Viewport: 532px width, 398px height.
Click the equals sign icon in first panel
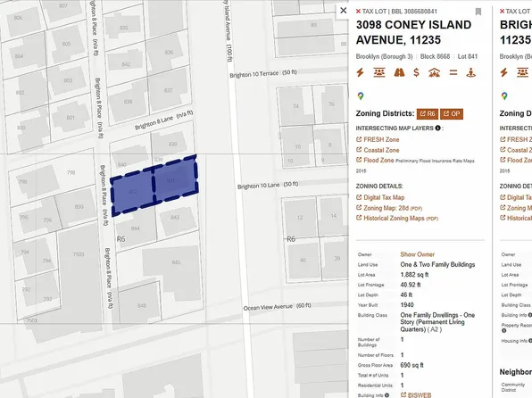(453, 72)
